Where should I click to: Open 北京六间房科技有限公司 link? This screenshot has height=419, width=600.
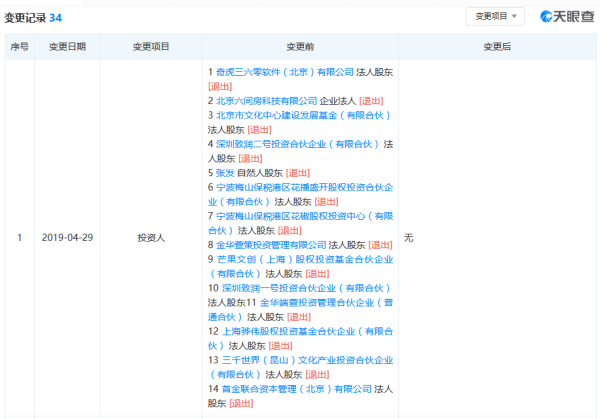click(266, 101)
